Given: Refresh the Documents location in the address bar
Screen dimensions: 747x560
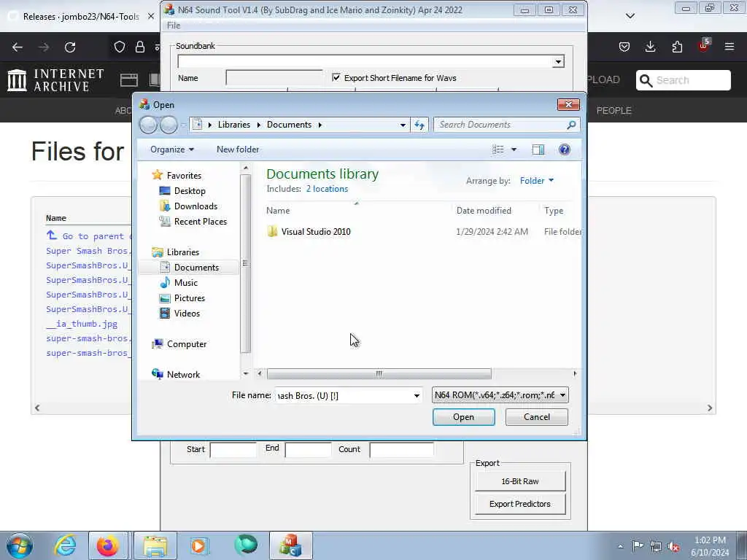Looking at the screenshot, I should (x=419, y=125).
